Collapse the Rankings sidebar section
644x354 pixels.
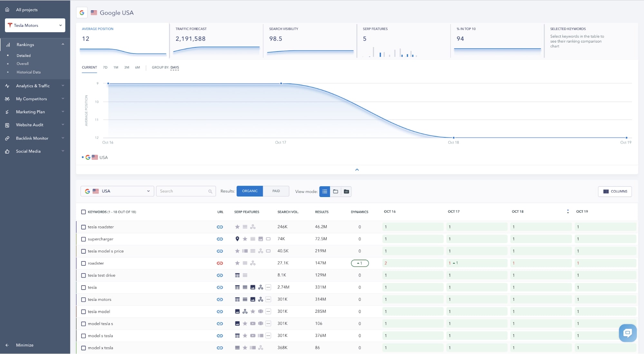pyautogui.click(x=63, y=44)
